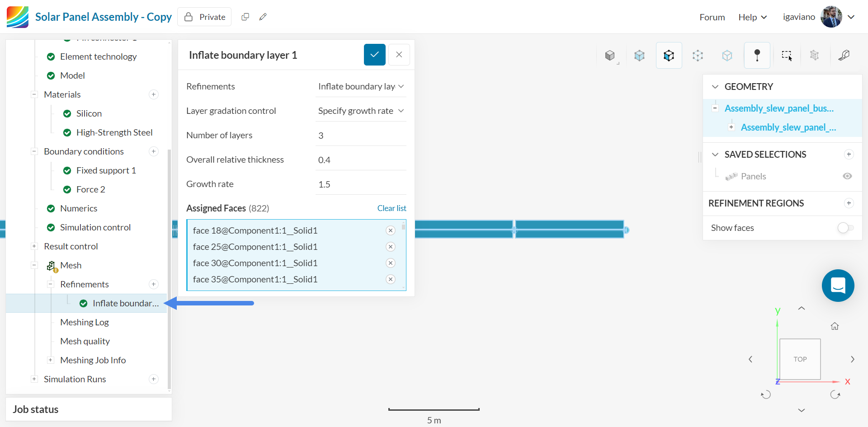Open the Forum page
This screenshot has width=868, height=427.
tap(712, 17)
